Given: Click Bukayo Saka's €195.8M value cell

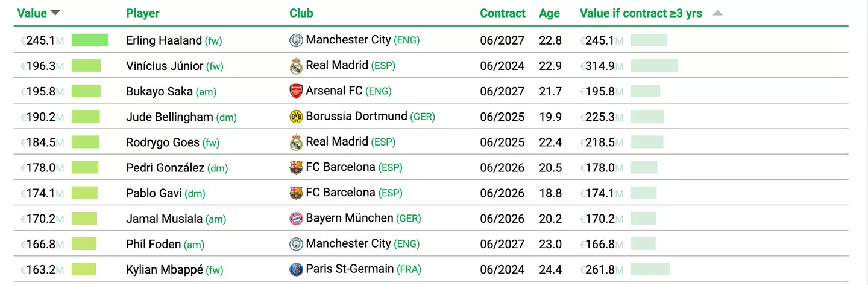Looking at the screenshot, I should (41, 91).
